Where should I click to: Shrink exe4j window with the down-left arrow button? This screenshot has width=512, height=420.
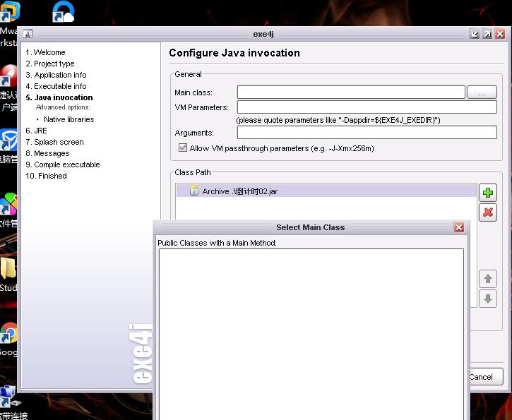click(x=475, y=34)
